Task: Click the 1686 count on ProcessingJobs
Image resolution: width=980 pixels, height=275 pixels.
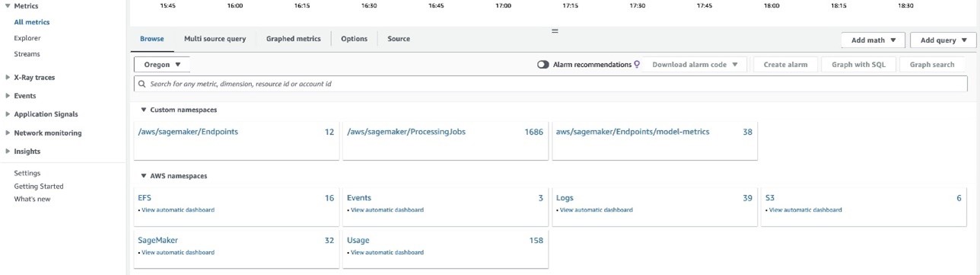Action: (534, 132)
